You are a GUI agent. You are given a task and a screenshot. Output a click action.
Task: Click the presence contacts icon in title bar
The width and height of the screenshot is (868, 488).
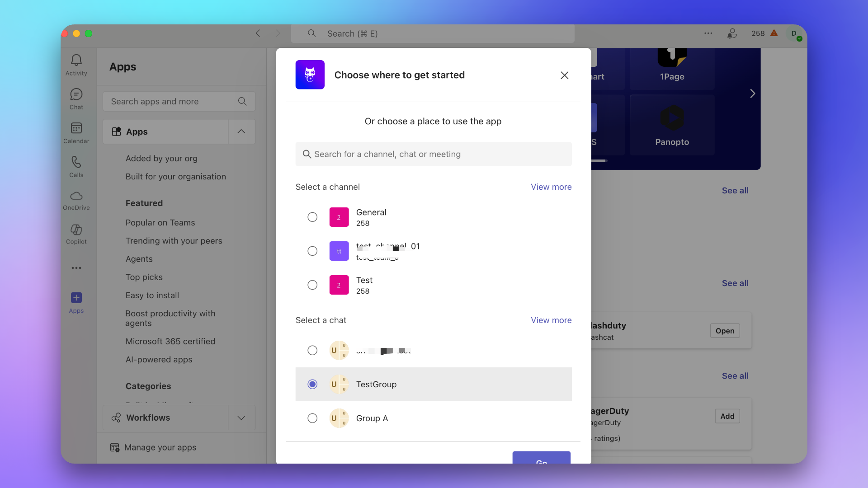(731, 33)
